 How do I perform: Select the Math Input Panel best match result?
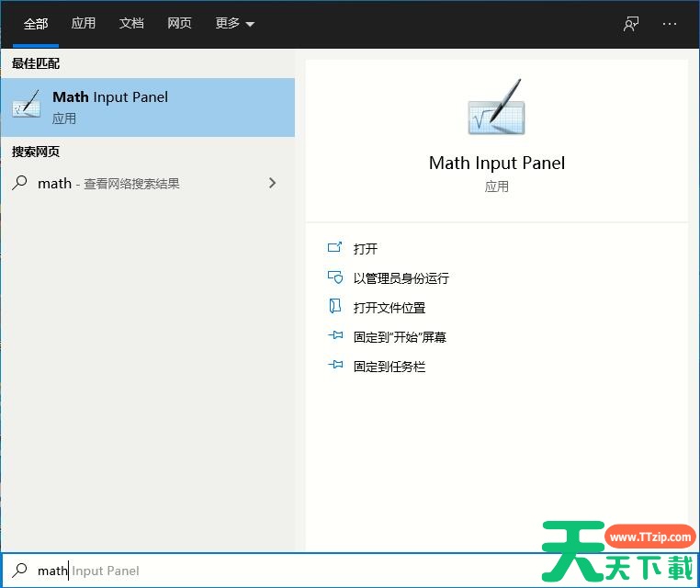(x=147, y=107)
